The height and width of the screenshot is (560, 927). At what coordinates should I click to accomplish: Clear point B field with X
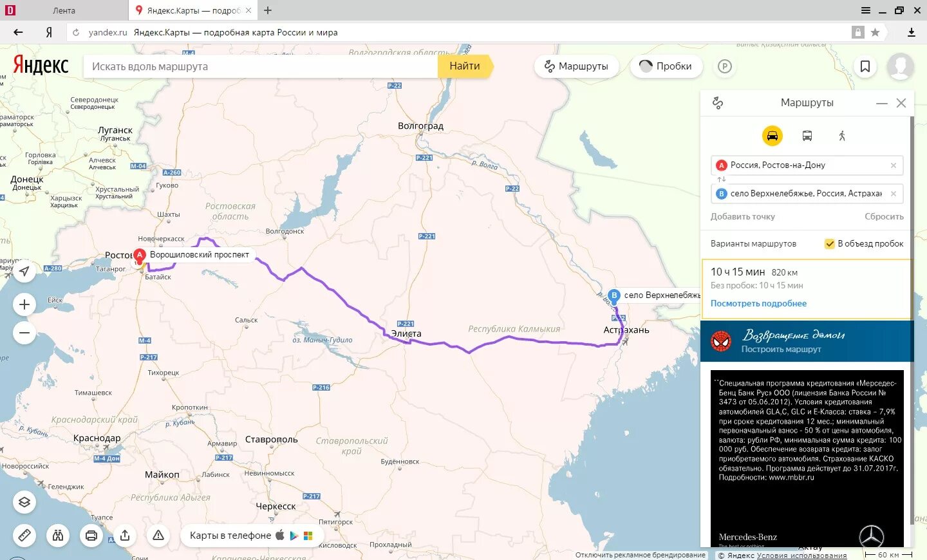[894, 194]
